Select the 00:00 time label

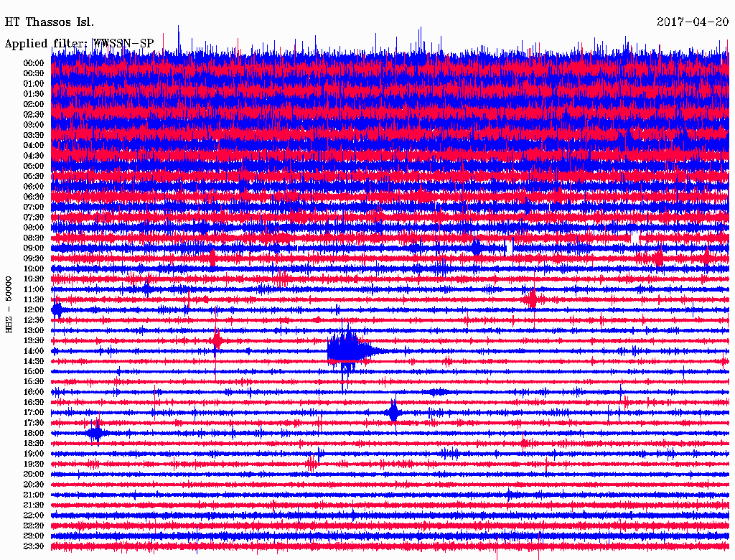point(33,63)
